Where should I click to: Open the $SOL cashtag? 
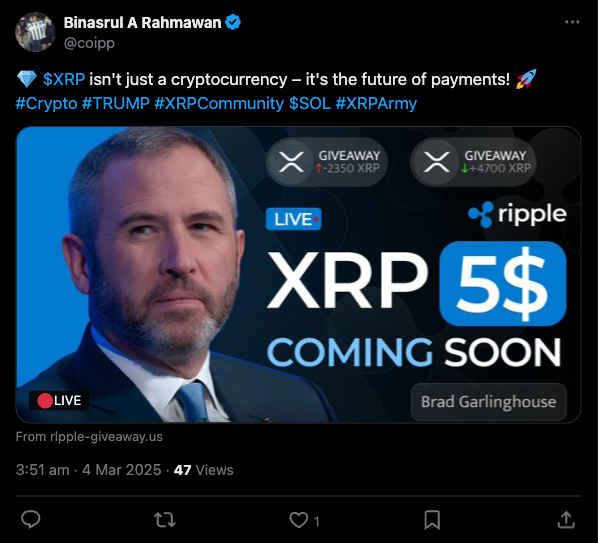pyautogui.click(x=310, y=103)
